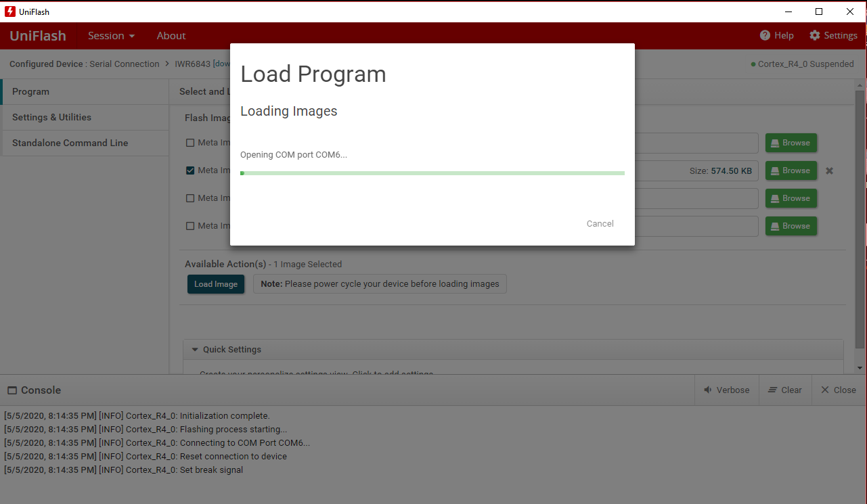Select the Program tab in sidebar

85,92
